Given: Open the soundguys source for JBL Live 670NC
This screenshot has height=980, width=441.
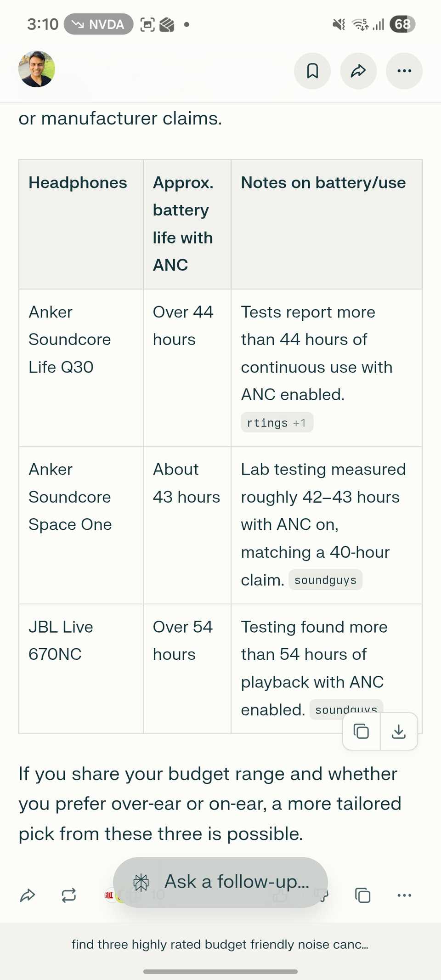Looking at the screenshot, I should pyautogui.click(x=346, y=708).
